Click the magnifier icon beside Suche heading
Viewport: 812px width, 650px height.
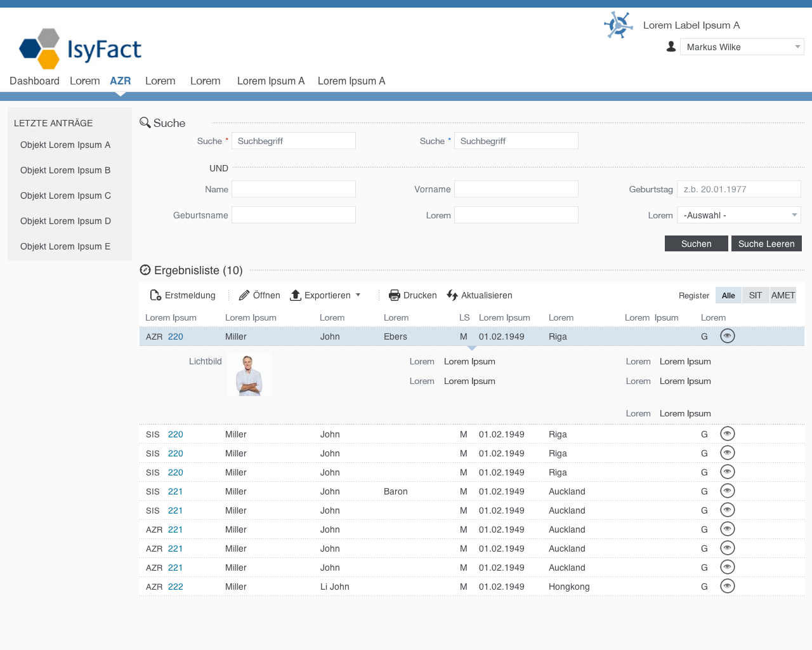click(x=145, y=123)
